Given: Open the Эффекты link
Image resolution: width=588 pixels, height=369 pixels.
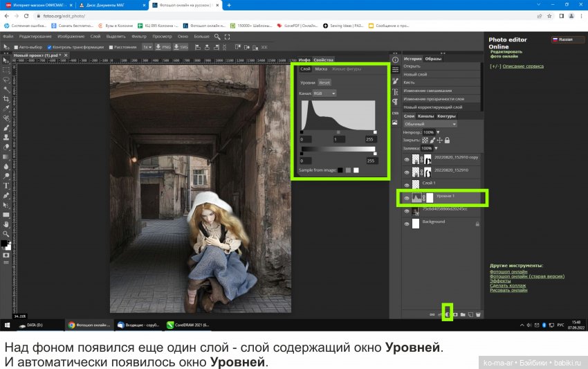Looking at the screenshot, I should tap(500, 281).
